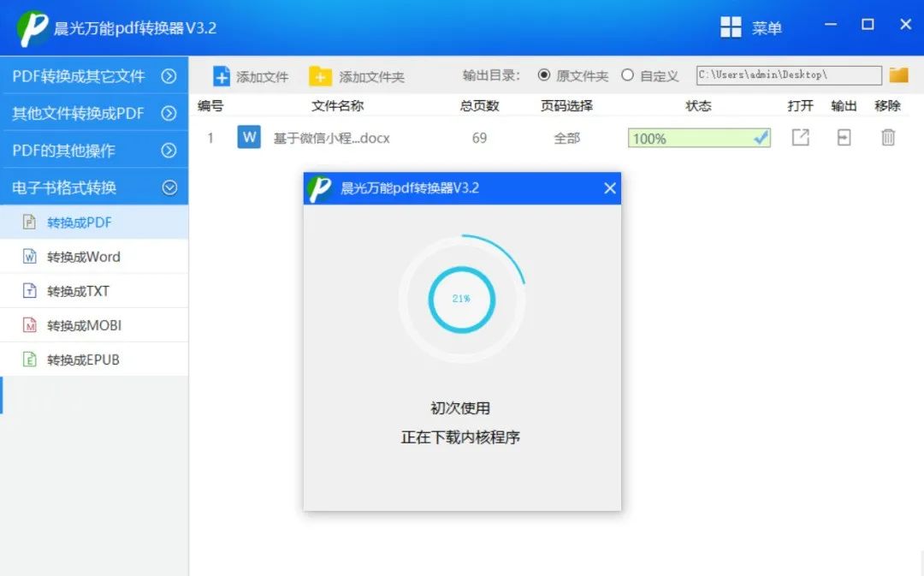Select 转换成EPUB in sidebar

[94, 359]
